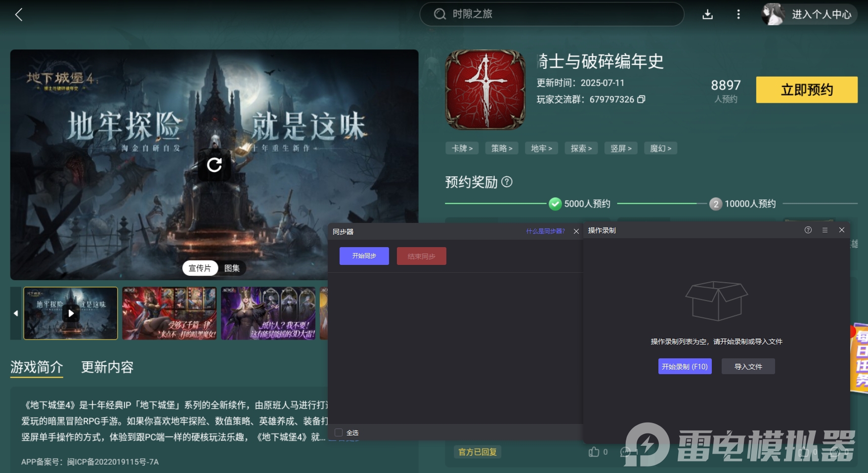Image resolution: width=868 pixels, height=473 pixels.
Task: Click the search magnifier icon
Action: pyautogui.click(x=439, y=14)
